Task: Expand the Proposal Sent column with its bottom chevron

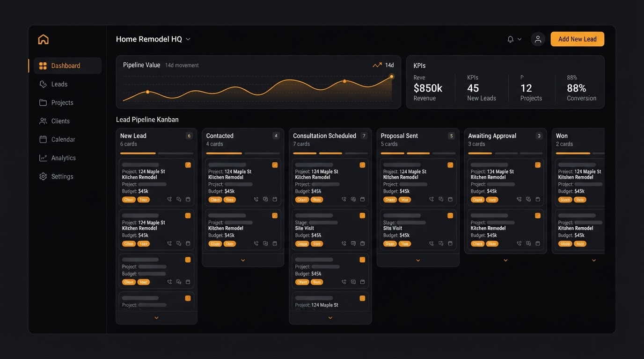Action: [x=418, y=260]
